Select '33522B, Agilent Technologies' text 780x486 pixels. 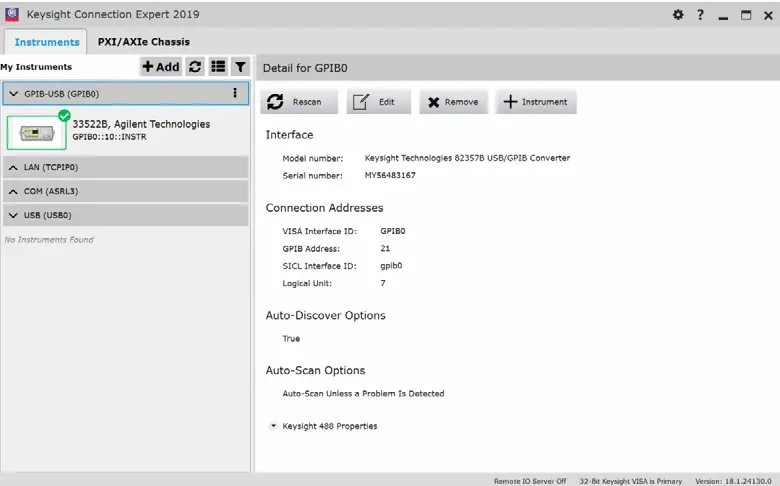pos(141,124)
